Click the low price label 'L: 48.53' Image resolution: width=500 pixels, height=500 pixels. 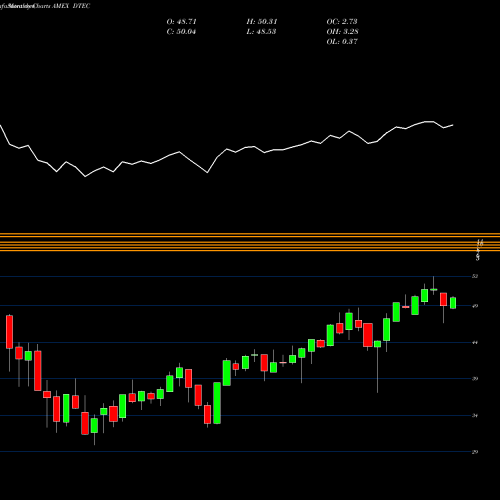pyautogui.click(x=261, y=32)
